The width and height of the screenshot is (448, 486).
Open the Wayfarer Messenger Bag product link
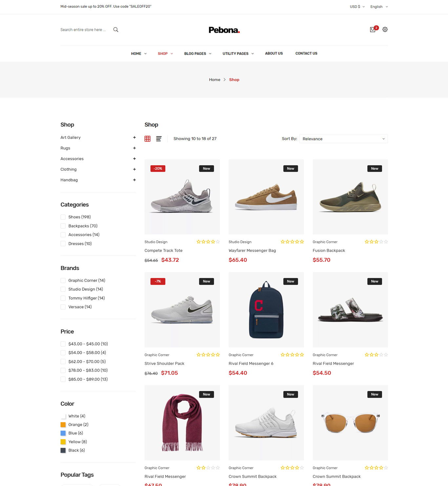(x=252, y=250)
